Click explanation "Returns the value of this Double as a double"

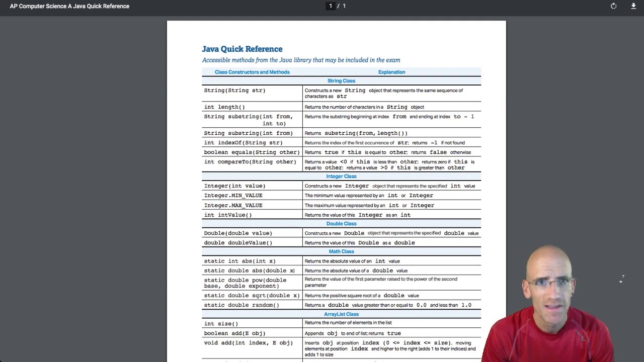tap(360, 243)
